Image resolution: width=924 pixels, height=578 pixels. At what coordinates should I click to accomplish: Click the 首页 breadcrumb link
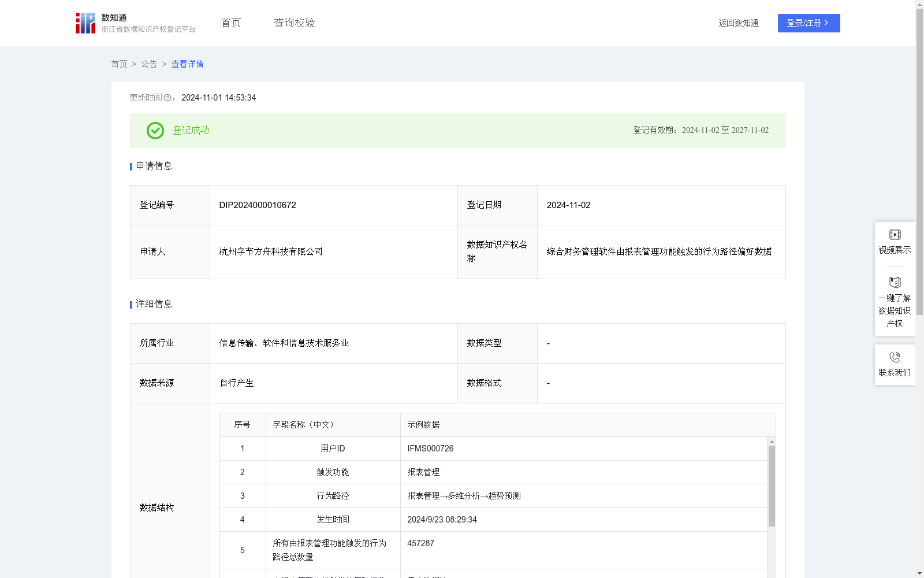[x=119, y=64]
